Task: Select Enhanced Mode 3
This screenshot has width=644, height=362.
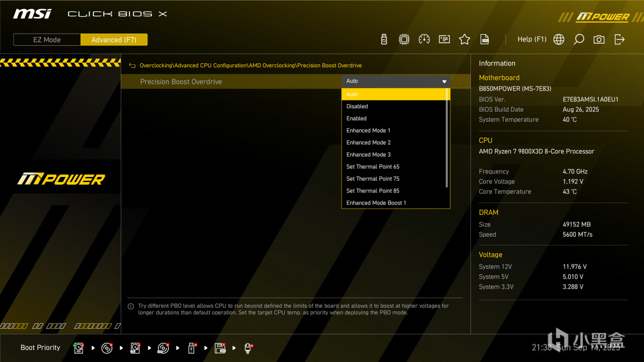Action: [x=394, y=155]
